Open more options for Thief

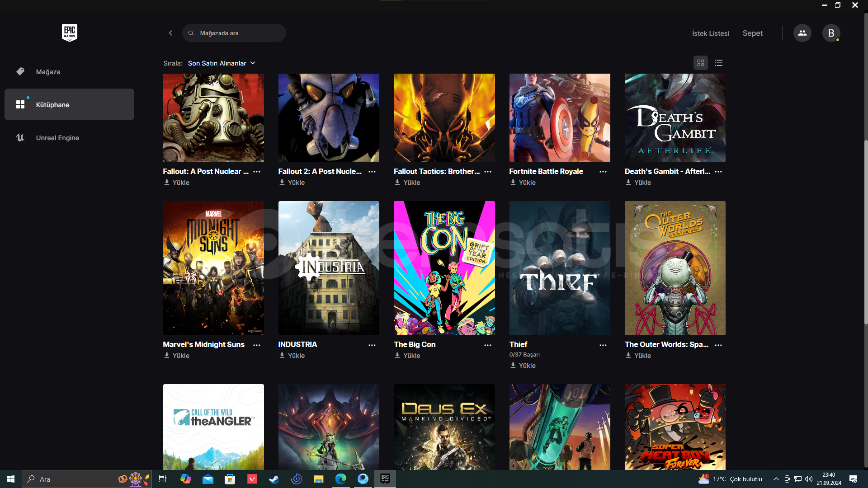(x=603, y=345)
